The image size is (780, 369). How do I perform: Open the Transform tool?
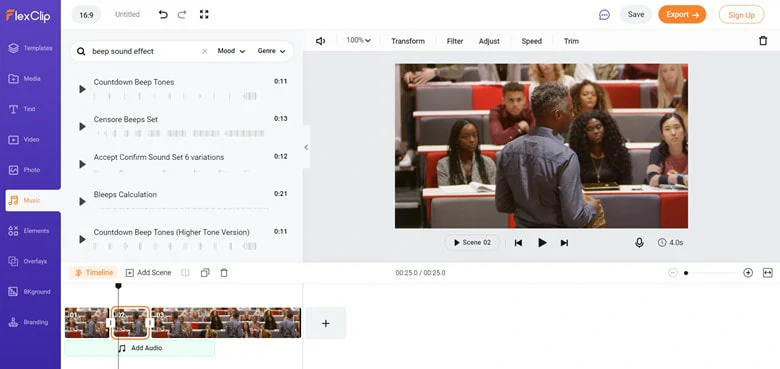(x=408, y=41)
